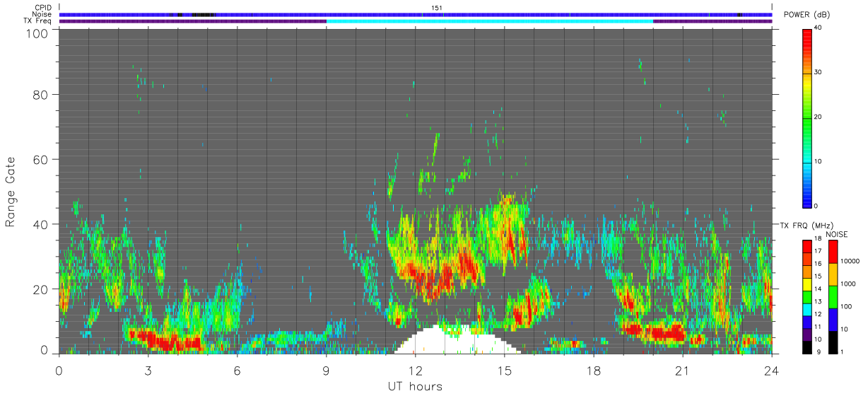The height and width of the screenshot is (401, 868).
Task: Click the 18 tick on UT hours axis
Action: coord(594,371)
